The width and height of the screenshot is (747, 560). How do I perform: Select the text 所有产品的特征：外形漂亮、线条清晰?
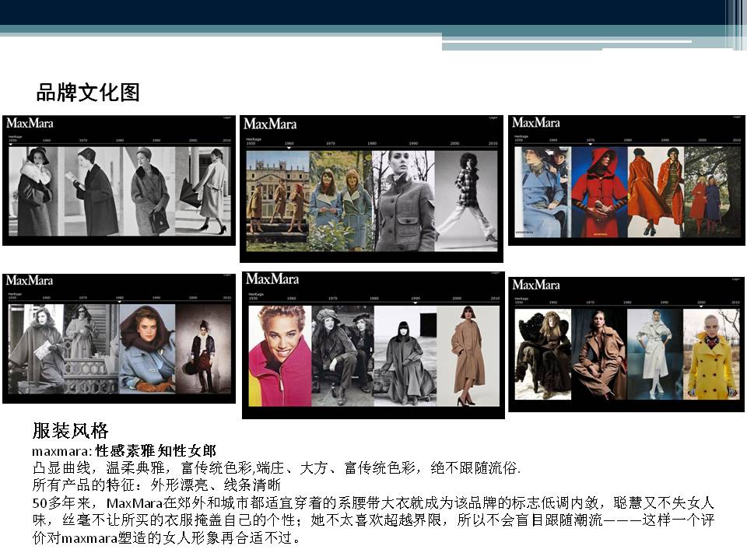(156, 485)
